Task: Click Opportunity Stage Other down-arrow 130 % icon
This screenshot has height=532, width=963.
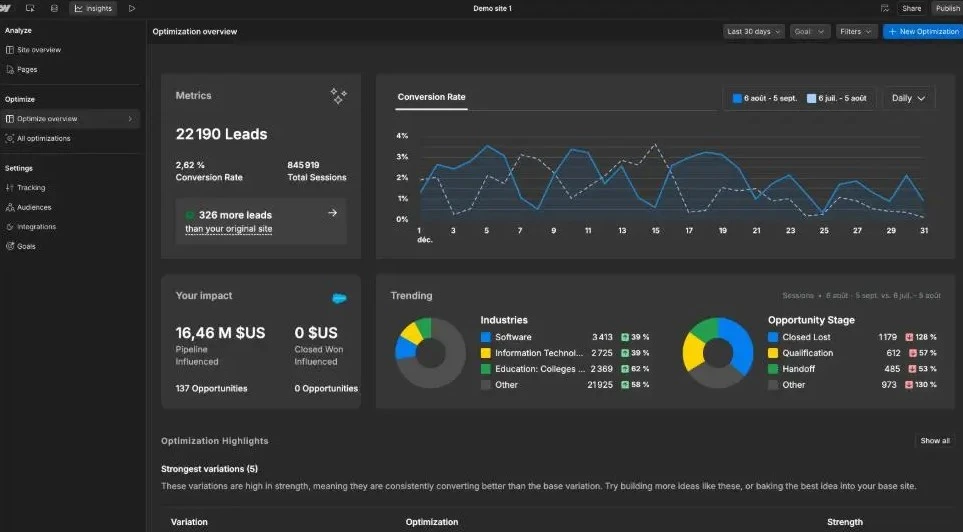Action: [909, 385]
